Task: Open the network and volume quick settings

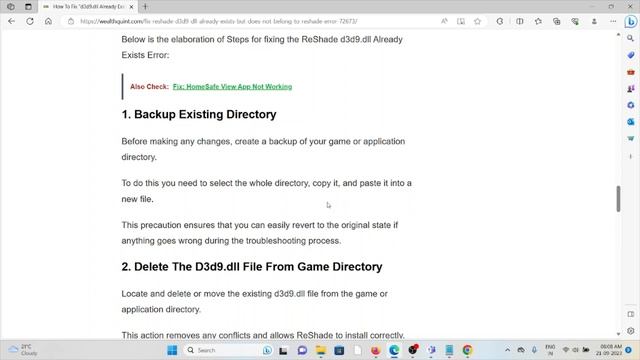Action: coord(576,350)
